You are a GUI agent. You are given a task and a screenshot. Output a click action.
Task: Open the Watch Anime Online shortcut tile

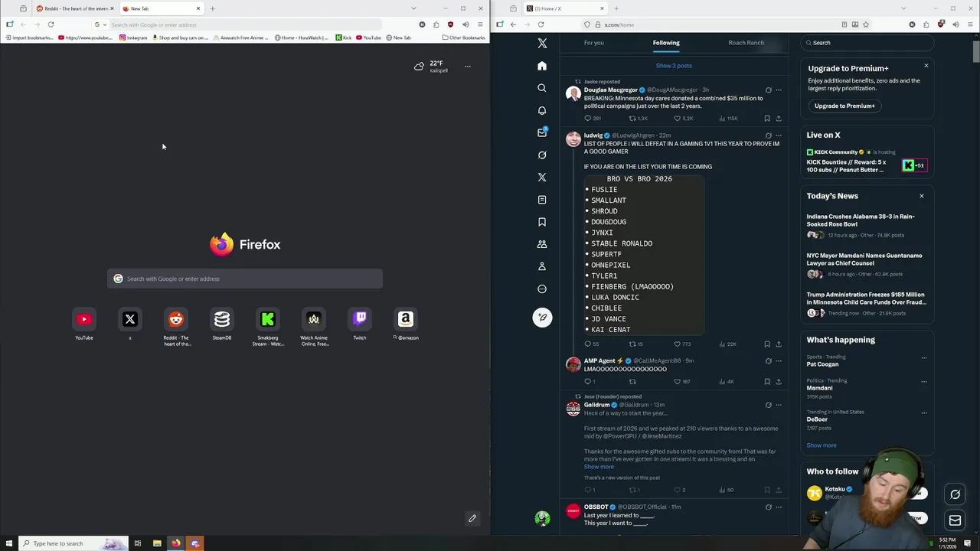click(x=314, y=319)
